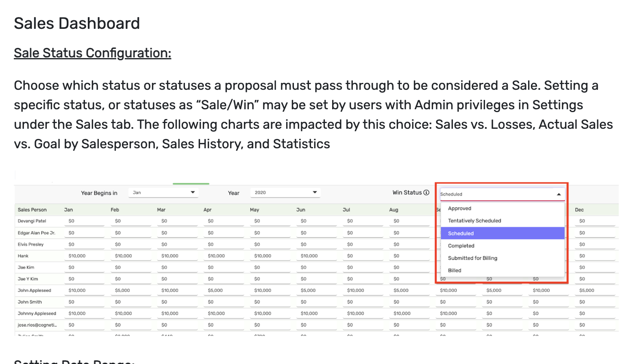This screenshot has height=364, width=635.
Task: Click the Sales Person column header
Action: 32,210
